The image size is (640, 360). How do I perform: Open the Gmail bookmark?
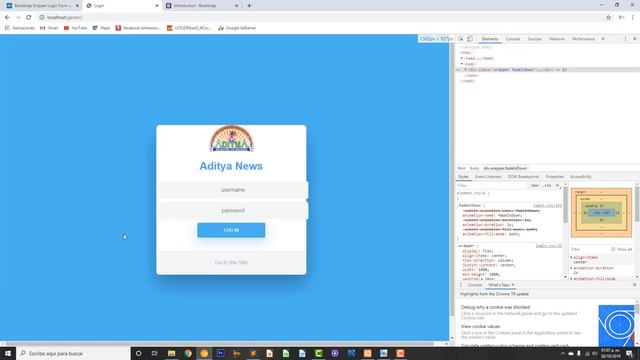point(49,28)
